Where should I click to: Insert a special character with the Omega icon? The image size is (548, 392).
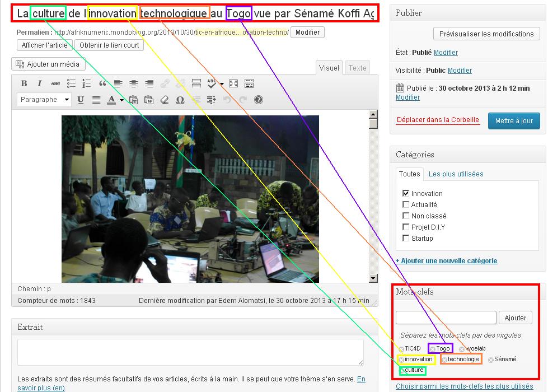pyautogui.click(x=180, y=100)
